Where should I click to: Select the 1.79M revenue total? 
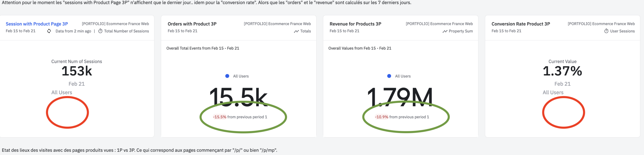pos(400,97)
